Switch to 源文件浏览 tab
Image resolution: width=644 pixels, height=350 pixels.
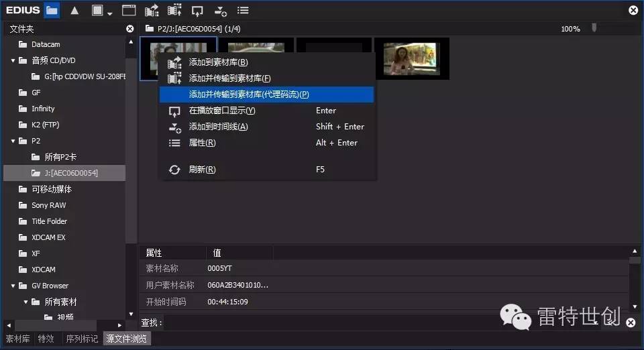tap(127, 339)
